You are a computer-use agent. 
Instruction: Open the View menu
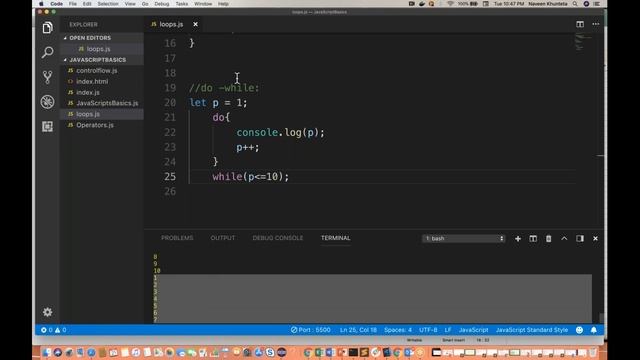(x=130, y=4)
